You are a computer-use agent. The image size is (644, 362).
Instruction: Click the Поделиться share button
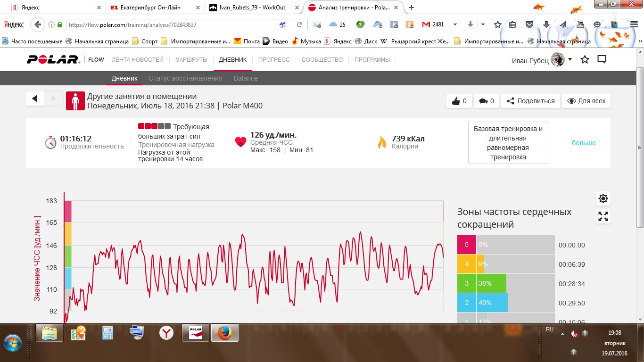click(x=530, y=101)
